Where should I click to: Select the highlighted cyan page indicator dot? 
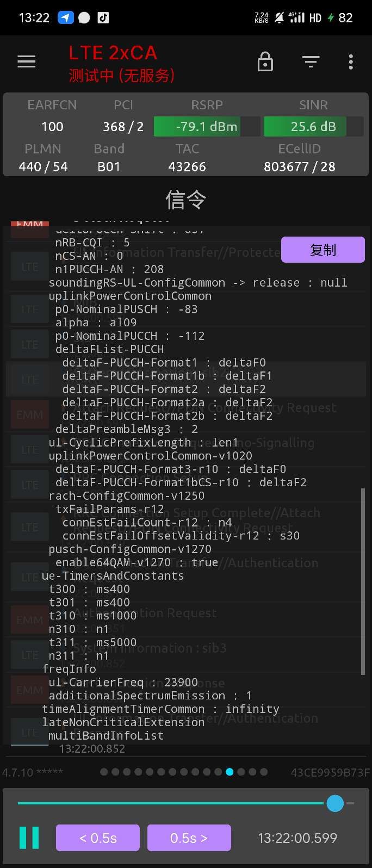coord(230,772)
